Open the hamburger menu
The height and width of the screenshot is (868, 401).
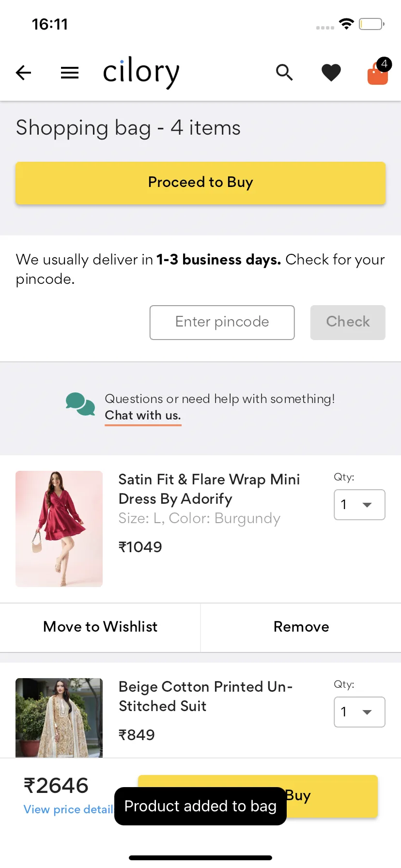70,73
